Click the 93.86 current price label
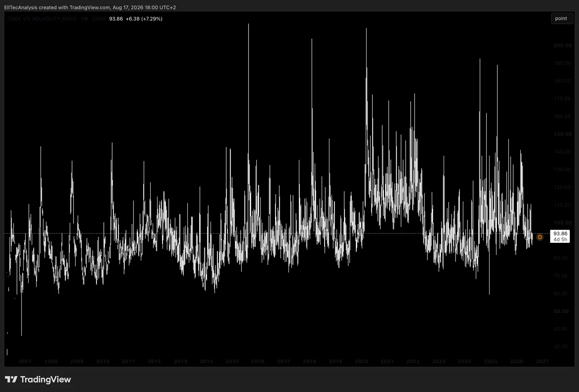The height and width of the screenshot is (392, 579). (x=560, y=233)
